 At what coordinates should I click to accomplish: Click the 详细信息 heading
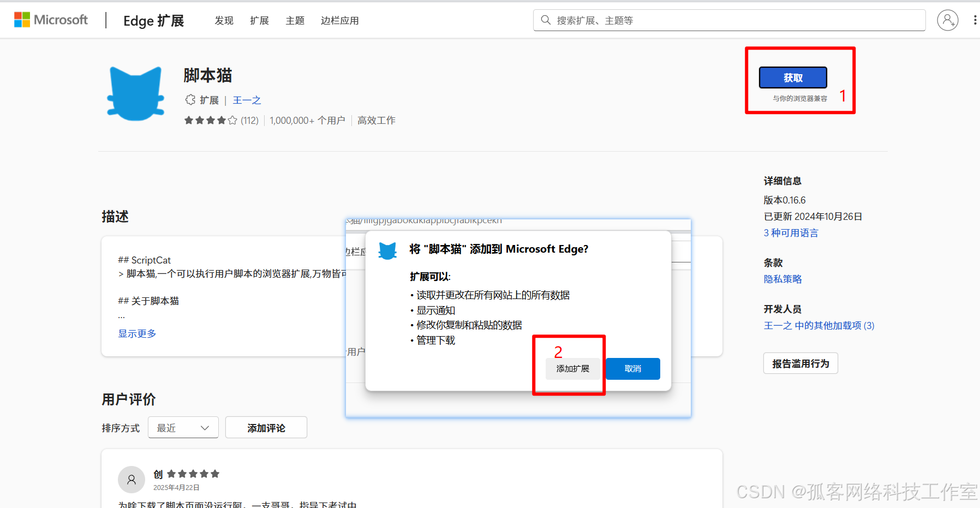782,181
